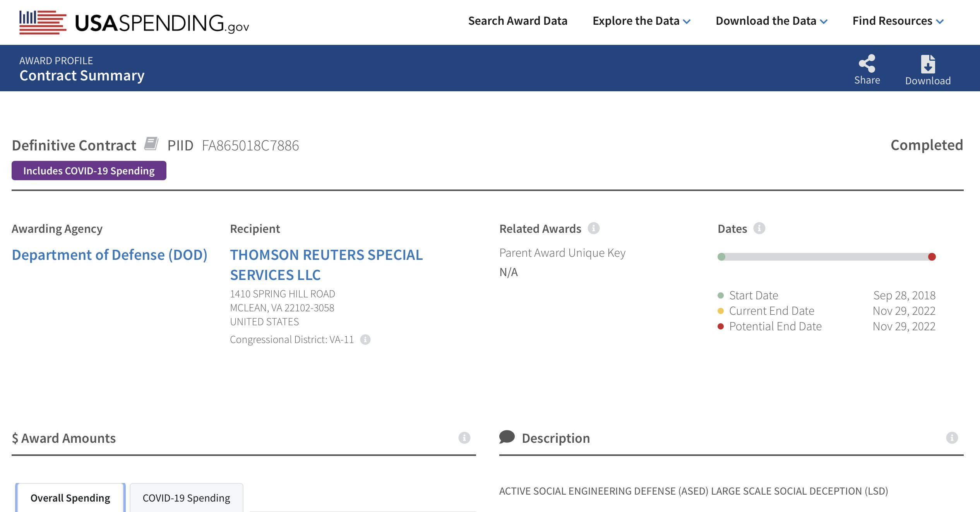The width and height of the screenshot is (980, 512).
Task: Open Department of Defense (DOD) link
Action: (110, 255)
